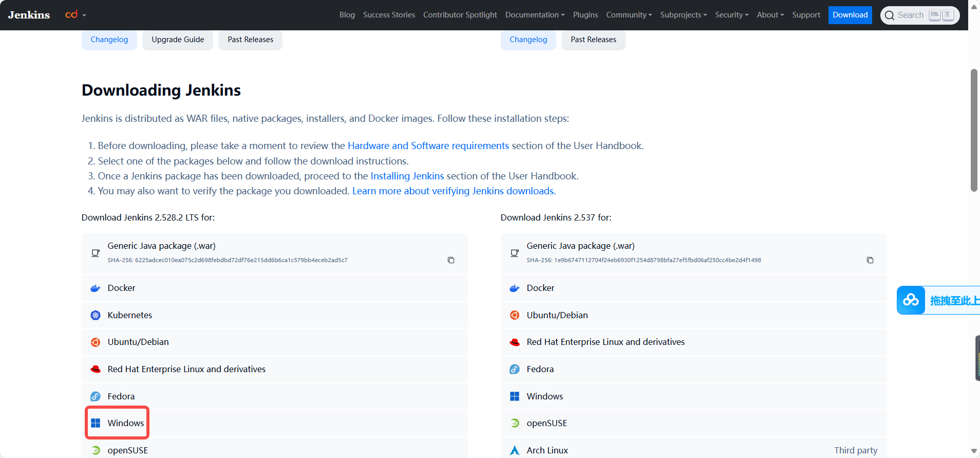Expand the About menu
Screen dimensions: 980x458
tap(770, 15)
